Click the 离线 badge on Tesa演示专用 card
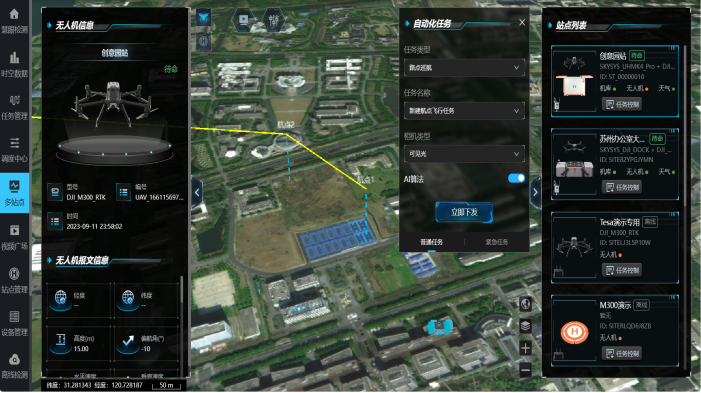 (x=650, y=222)
